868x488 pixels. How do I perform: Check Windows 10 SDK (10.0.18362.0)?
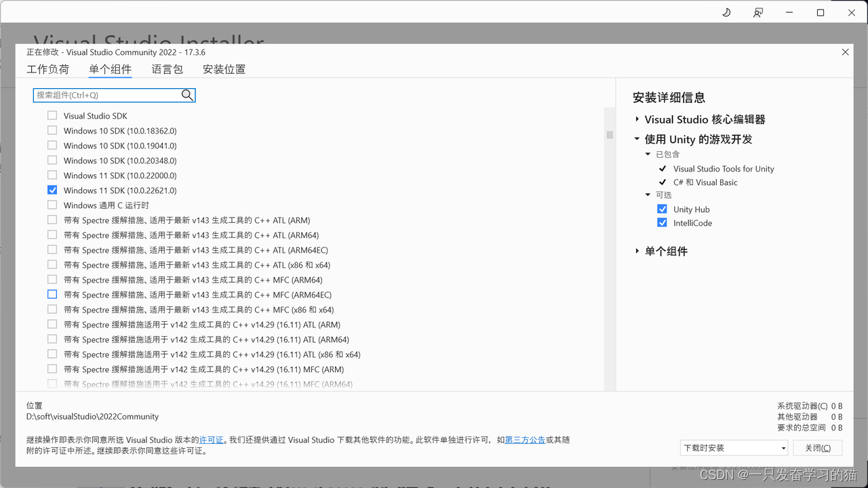tap(52, 130)
